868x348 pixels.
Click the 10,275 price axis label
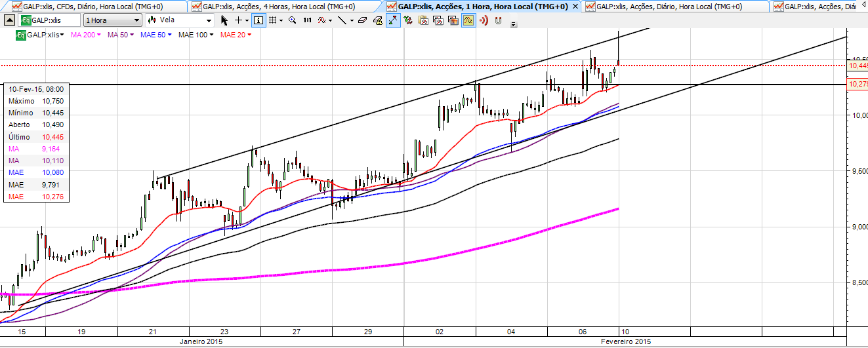click(x=858, y=85)
